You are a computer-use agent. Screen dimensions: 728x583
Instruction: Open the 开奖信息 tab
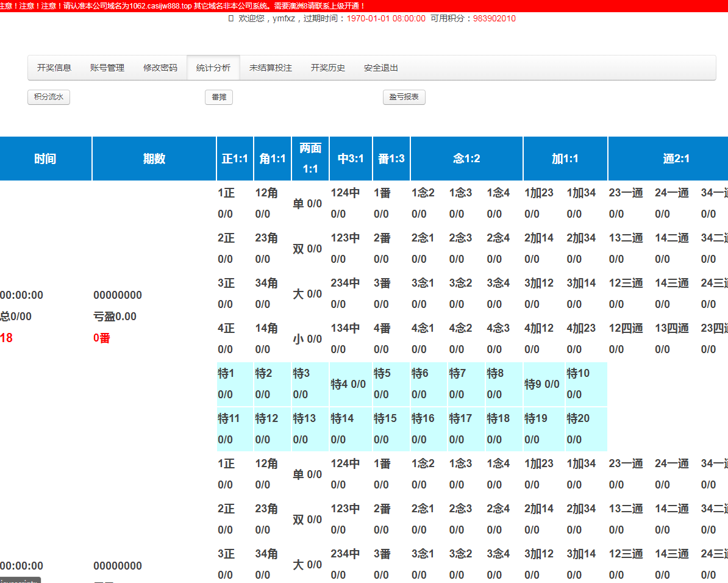click(54, 68)
